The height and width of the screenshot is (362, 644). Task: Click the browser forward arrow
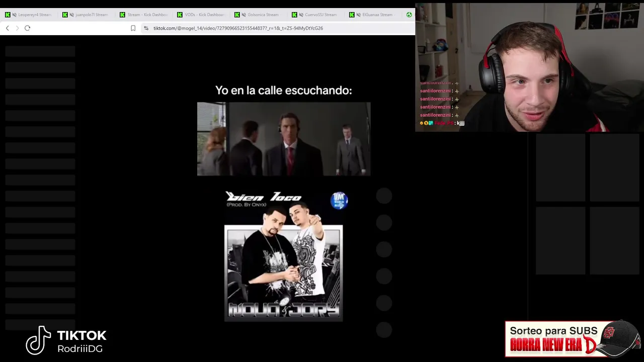click(17, 28)
